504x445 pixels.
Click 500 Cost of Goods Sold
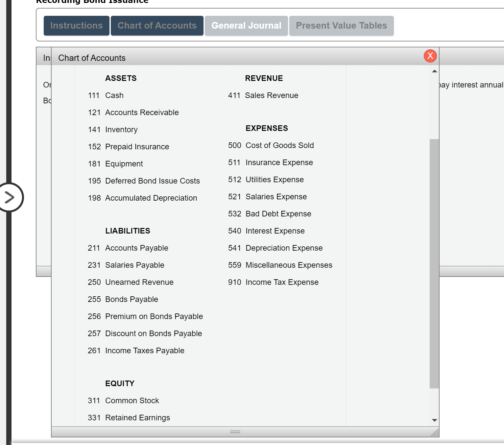(271, 145)
